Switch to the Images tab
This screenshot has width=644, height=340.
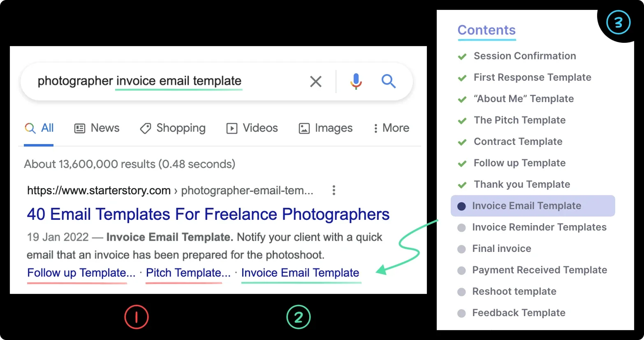click(325, 128)
